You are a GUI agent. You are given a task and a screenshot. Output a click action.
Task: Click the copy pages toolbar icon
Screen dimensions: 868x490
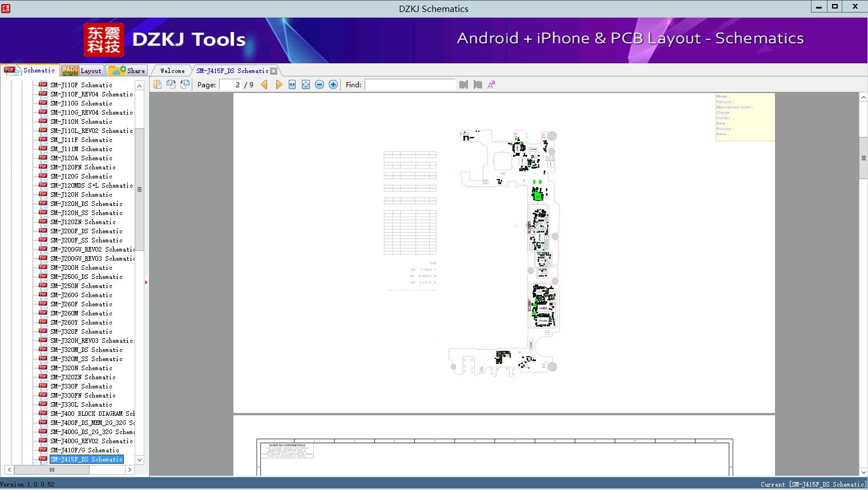157,84
